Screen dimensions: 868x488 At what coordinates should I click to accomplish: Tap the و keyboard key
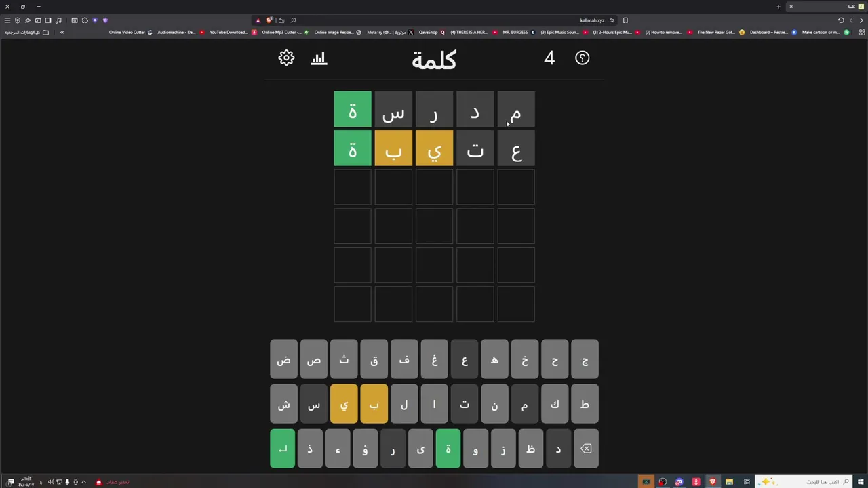[x=475, y=449]
